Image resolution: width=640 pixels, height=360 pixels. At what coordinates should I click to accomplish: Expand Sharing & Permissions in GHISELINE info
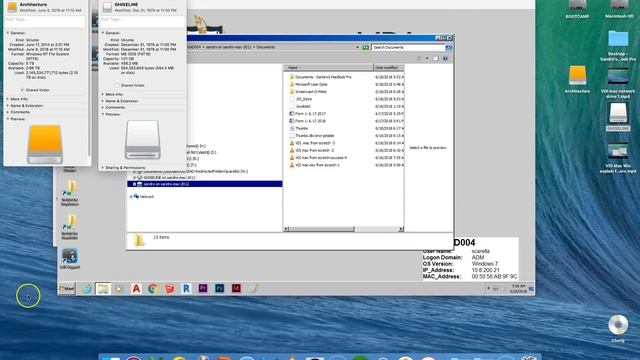[103, 168]
